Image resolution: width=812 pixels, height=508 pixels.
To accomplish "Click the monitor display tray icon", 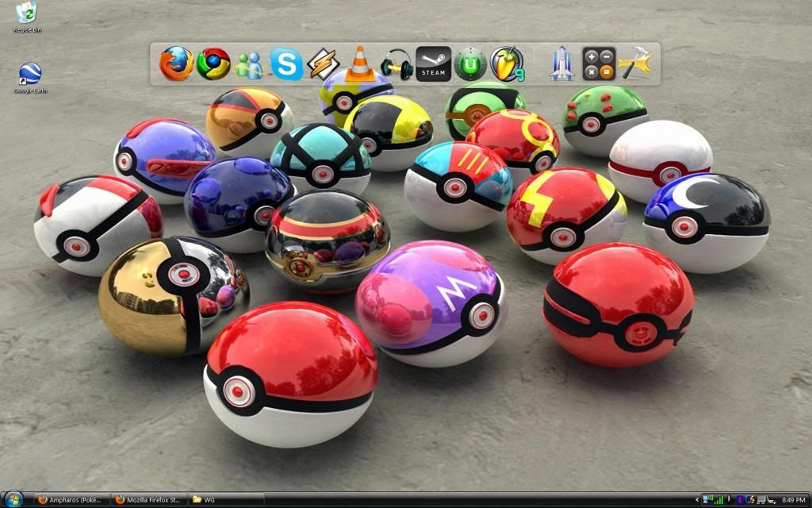I will (761, 500).
